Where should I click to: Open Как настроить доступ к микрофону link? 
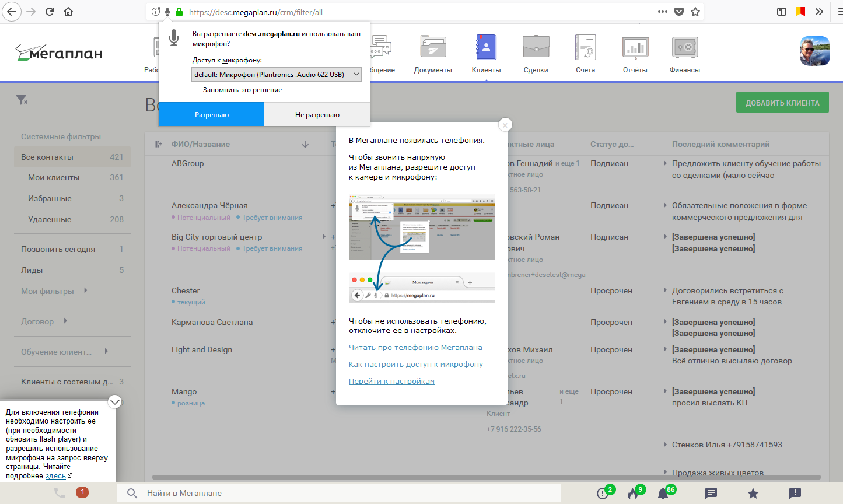pos(416,364)
